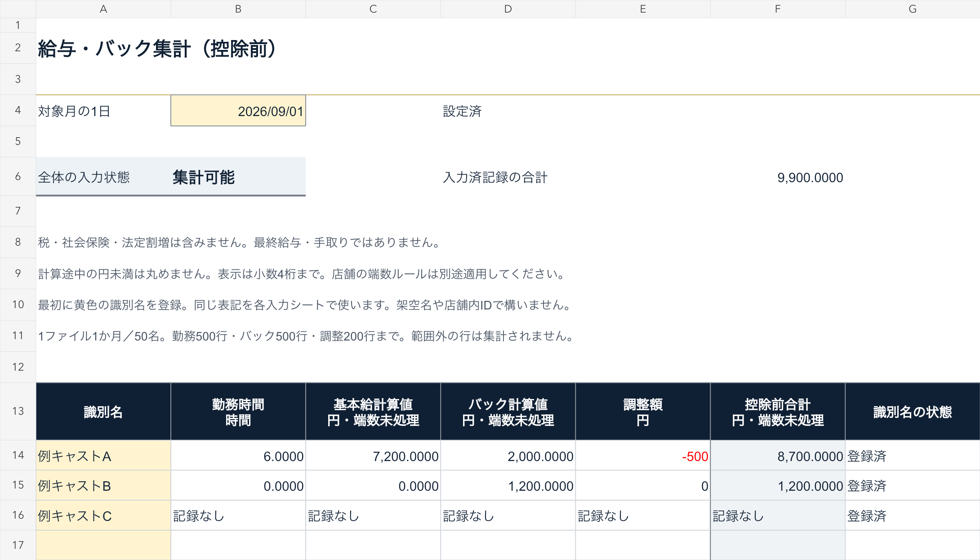Select the 識別名の状態 table header

913,412
